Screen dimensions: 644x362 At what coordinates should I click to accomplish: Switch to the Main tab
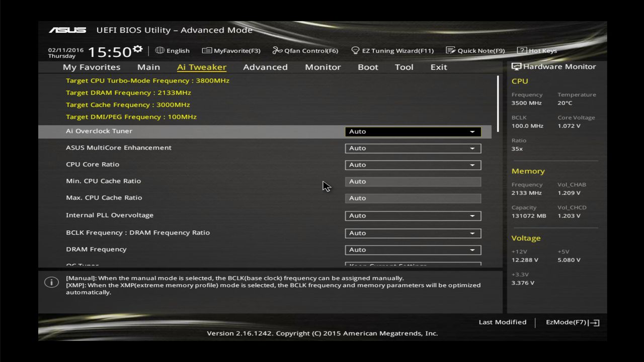point(148,67)
